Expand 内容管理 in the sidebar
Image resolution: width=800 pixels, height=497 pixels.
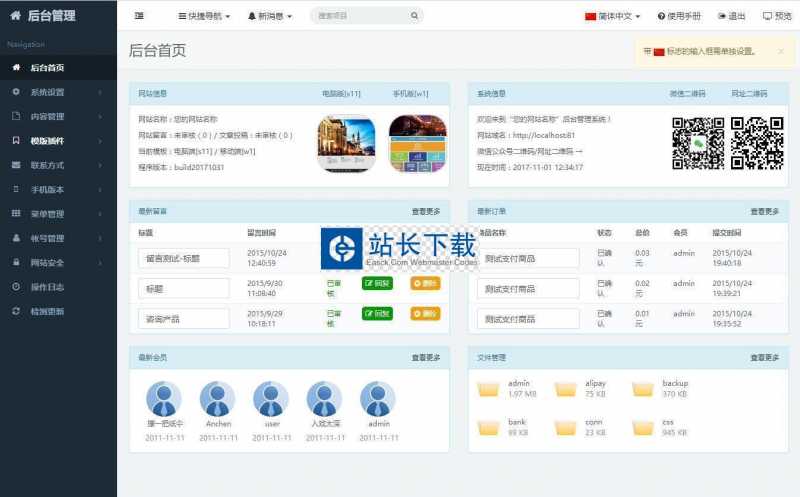click(58, 116)
